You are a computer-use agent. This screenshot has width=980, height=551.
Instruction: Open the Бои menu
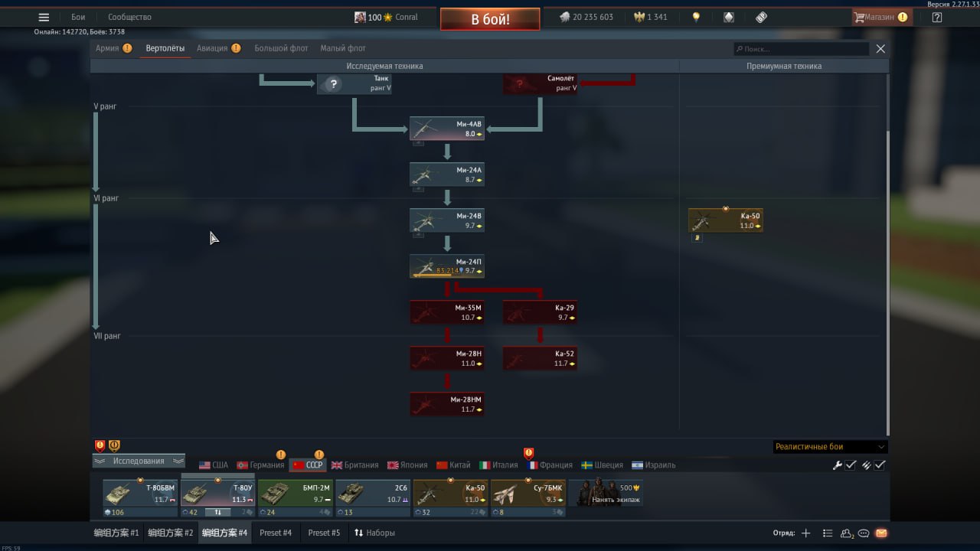coord(78,17)
